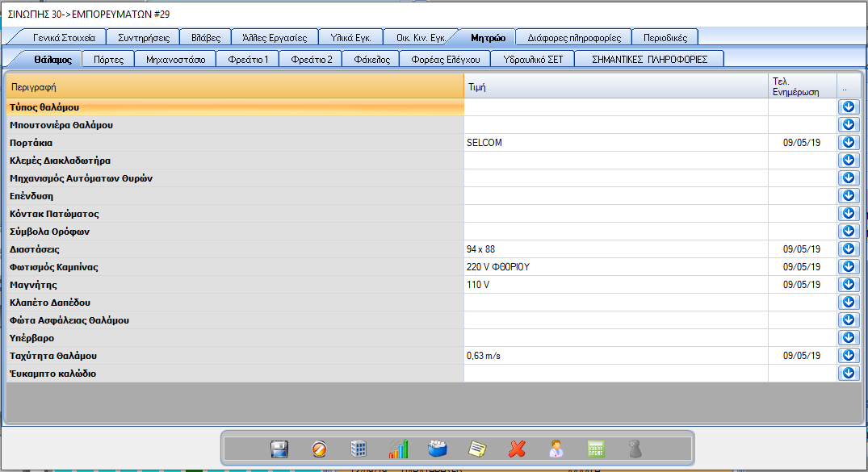
Task: Click the blue card file box icon
Action: pyautogui.click(x=438, y=449)
